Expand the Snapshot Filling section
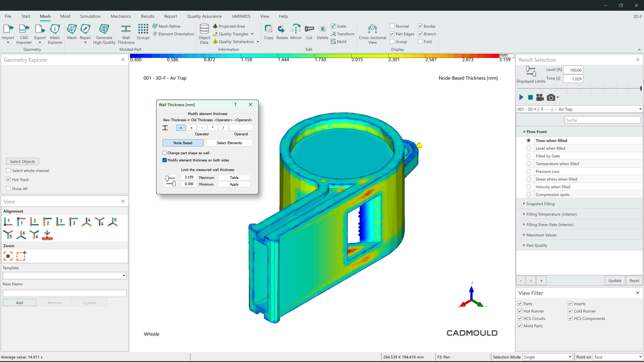This screenshot has height=362, width=644. coord(540,204)
